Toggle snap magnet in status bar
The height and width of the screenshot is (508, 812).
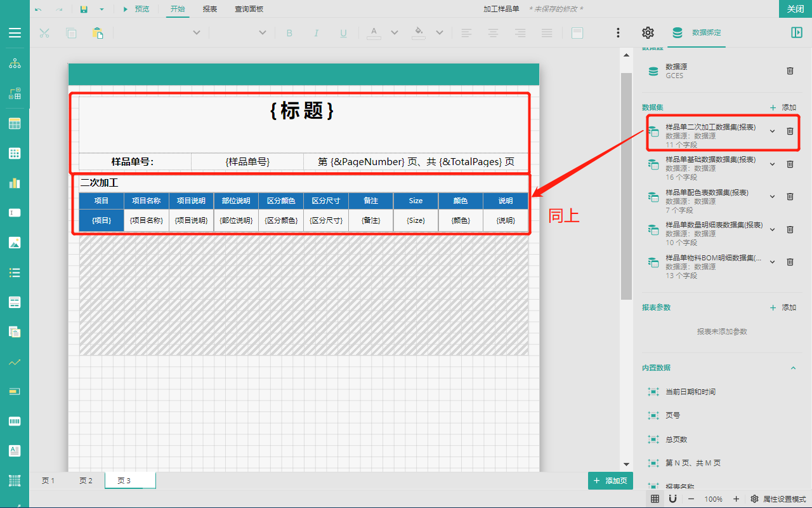(x=672, y=499)
